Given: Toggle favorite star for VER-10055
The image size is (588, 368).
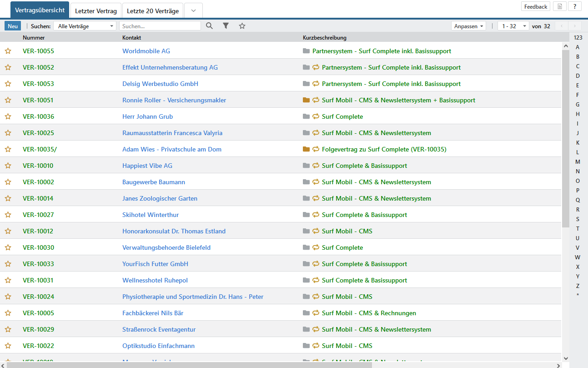Looking at the screenshot, I should 8,51.
